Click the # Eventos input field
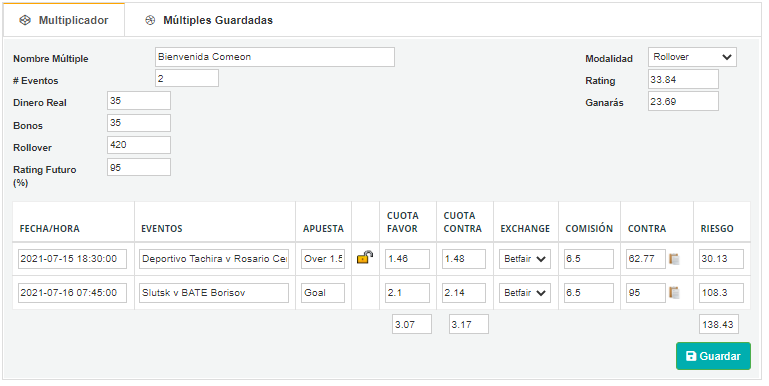The image size is (769, 386). coord(187,78)
